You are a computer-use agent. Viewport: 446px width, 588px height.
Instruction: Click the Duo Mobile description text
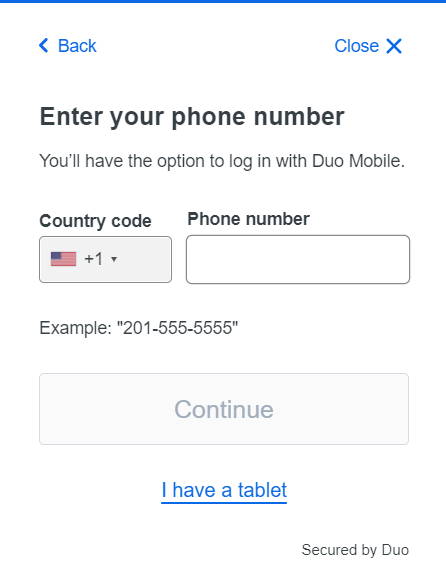[x=222, y=161]
